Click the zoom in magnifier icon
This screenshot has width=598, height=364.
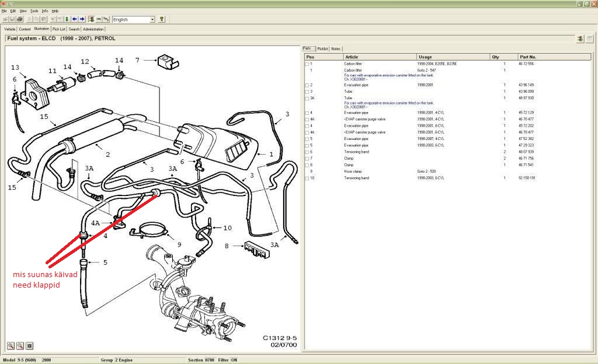(x=11, y=345)
